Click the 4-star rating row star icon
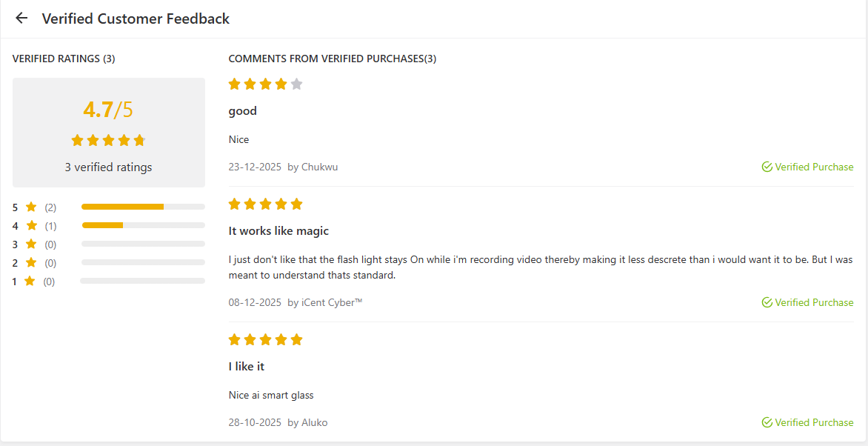This screenshot has height=446, width=868. coord(31,226)
